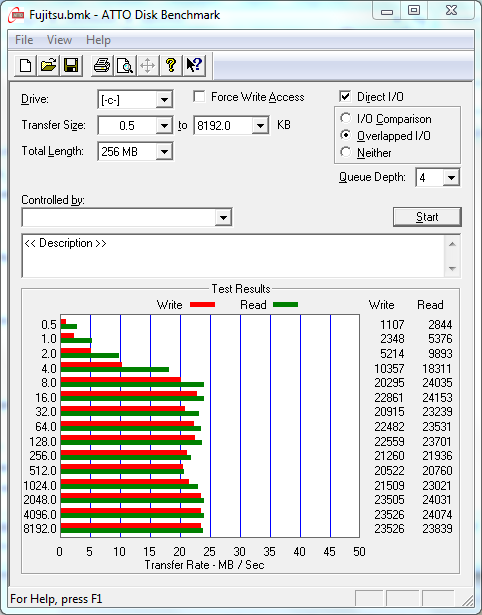Image resolution: width=482 pixels, height=615 pixels.
Task: Click Description scrollbar down arrow
Action: click(x=452, y=269)
